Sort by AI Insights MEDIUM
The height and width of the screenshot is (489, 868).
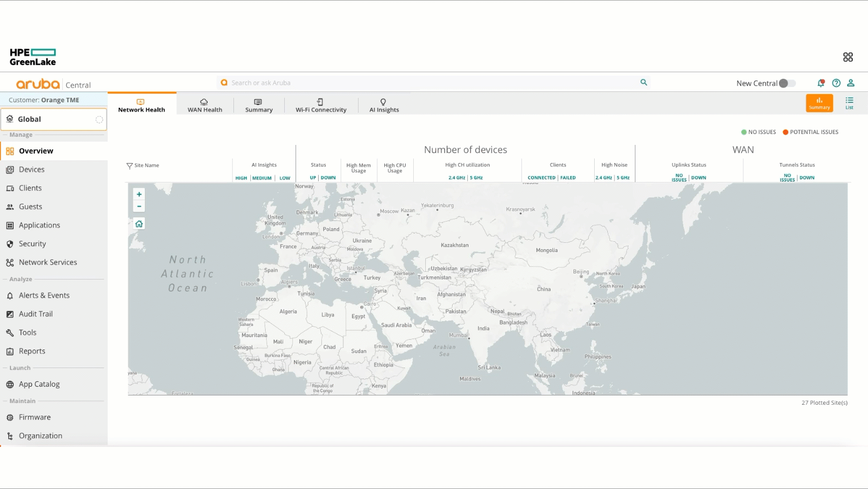pyautogui.click(x=262, y=178)
